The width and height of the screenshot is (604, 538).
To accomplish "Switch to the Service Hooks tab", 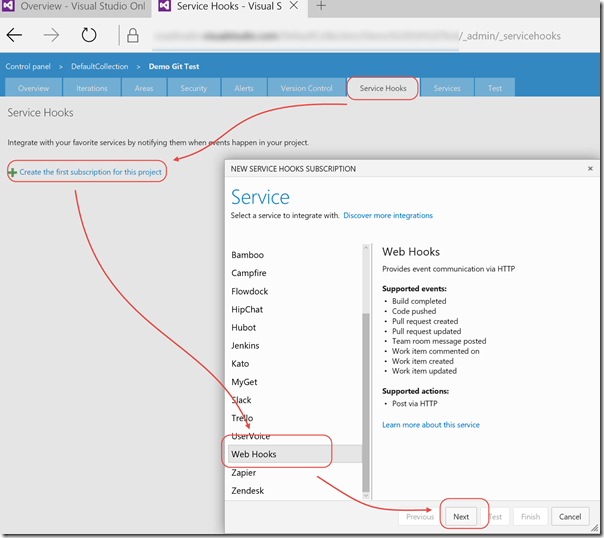I will tap(383, 88).
